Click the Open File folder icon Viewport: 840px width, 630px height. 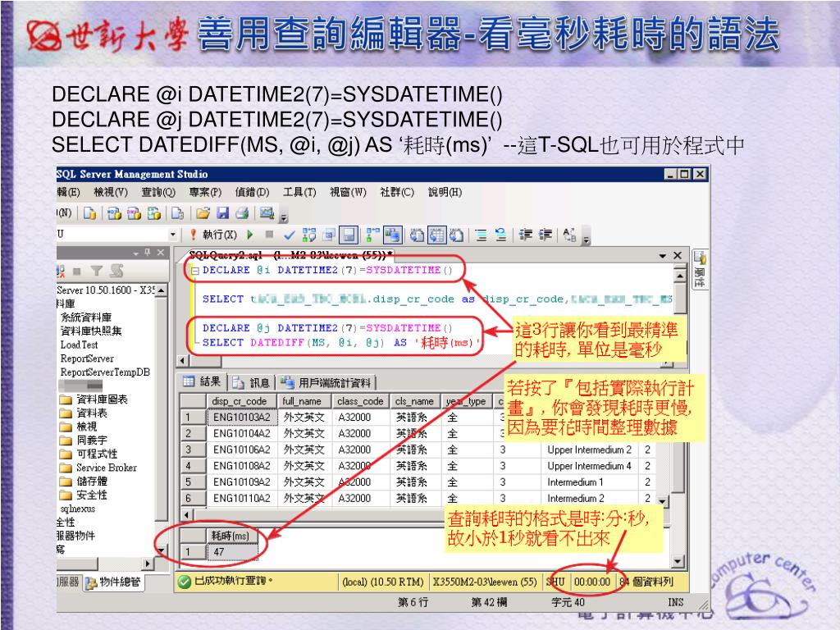203,213
